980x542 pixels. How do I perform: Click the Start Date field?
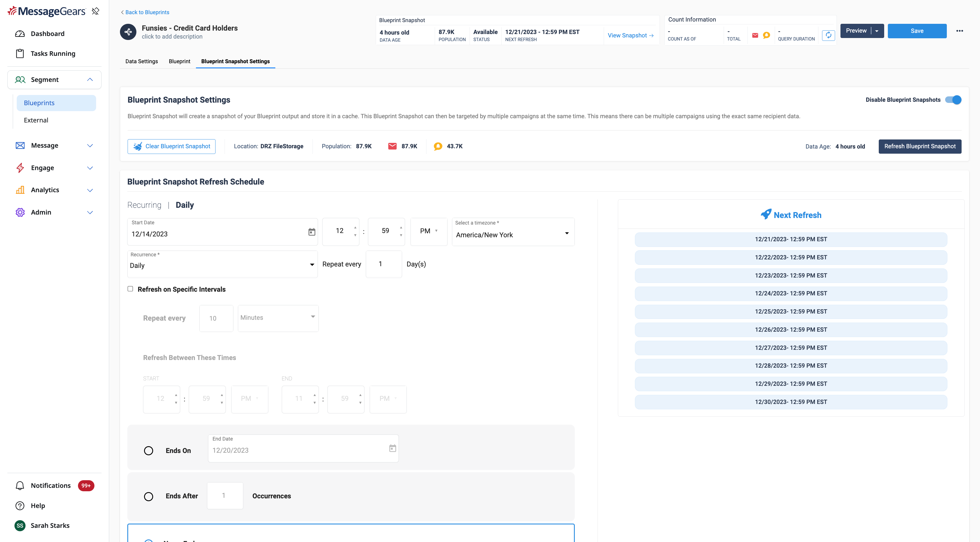tap(223, 232)
